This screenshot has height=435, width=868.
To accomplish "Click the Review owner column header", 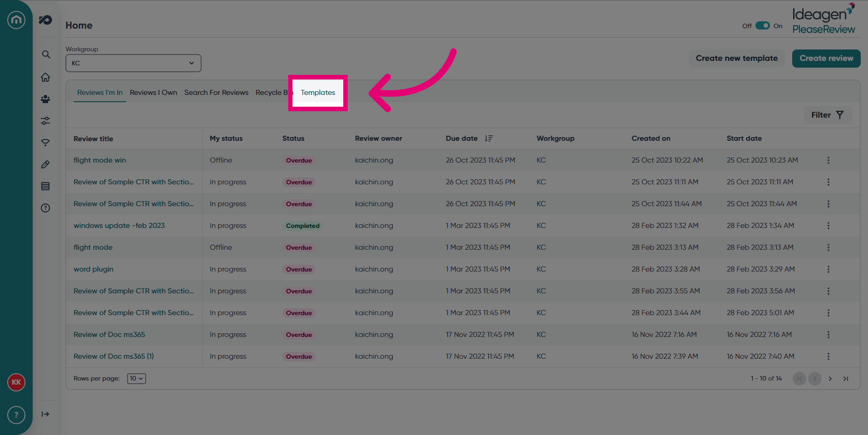I will (x=379, y=138).
